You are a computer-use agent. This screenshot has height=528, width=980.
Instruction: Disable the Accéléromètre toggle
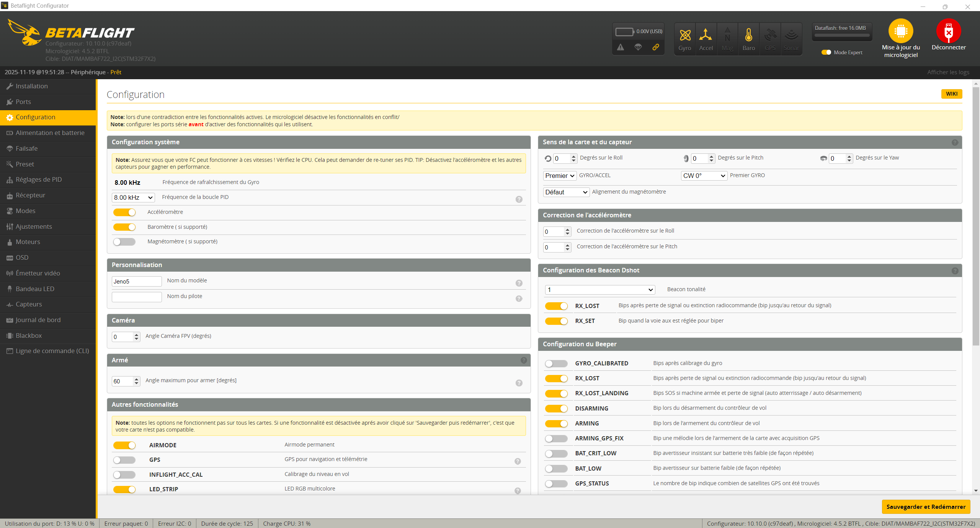pyautogui.click(x=124, y=212)
